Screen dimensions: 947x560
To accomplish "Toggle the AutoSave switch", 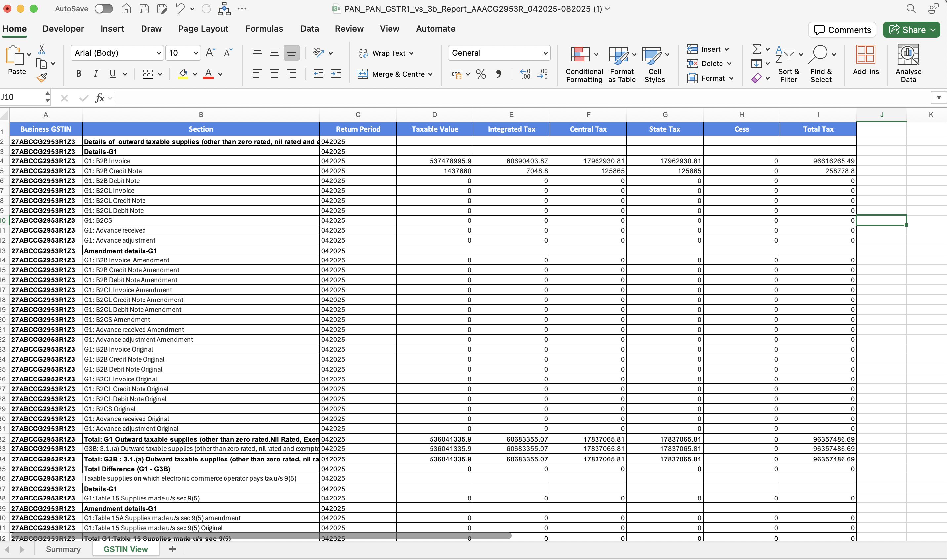I will (103, 9).
